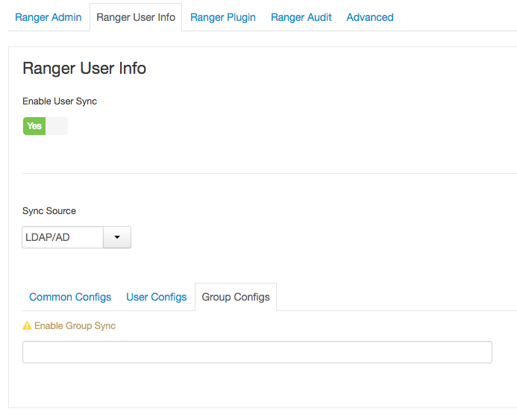This screenshot has height=420, width=517.
Task: Click the tab strip underline right of Group Configs
Action: (x=395, y=310)
